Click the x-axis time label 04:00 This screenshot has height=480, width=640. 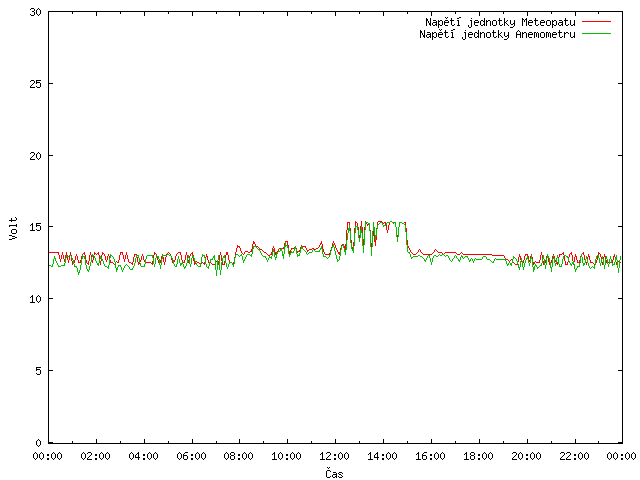pos(144,456)
